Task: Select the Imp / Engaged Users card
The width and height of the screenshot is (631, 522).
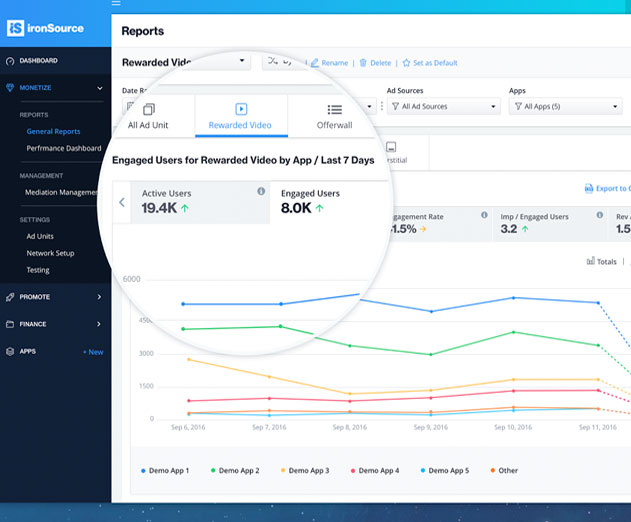Action: coord(549,224)
